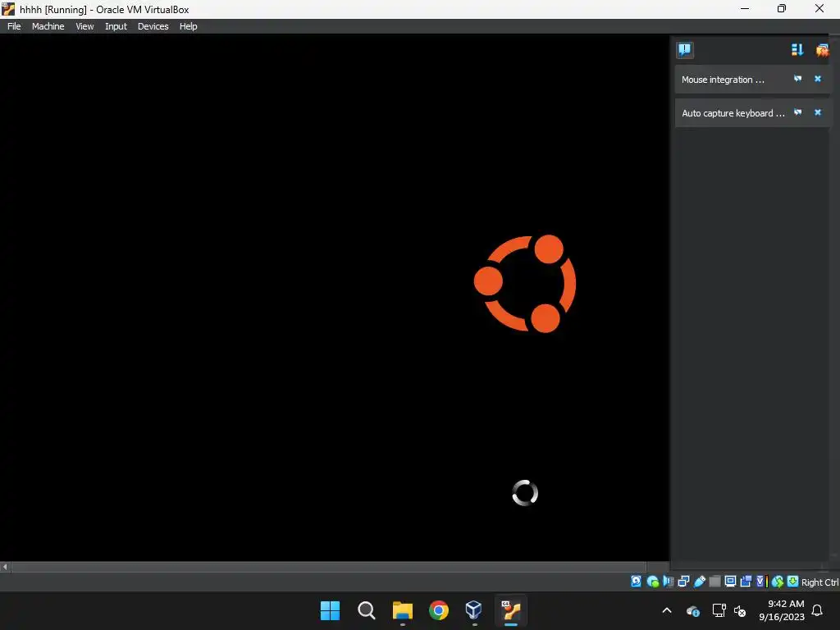Click the OneDrive cloud tray icon

point(692,610)
